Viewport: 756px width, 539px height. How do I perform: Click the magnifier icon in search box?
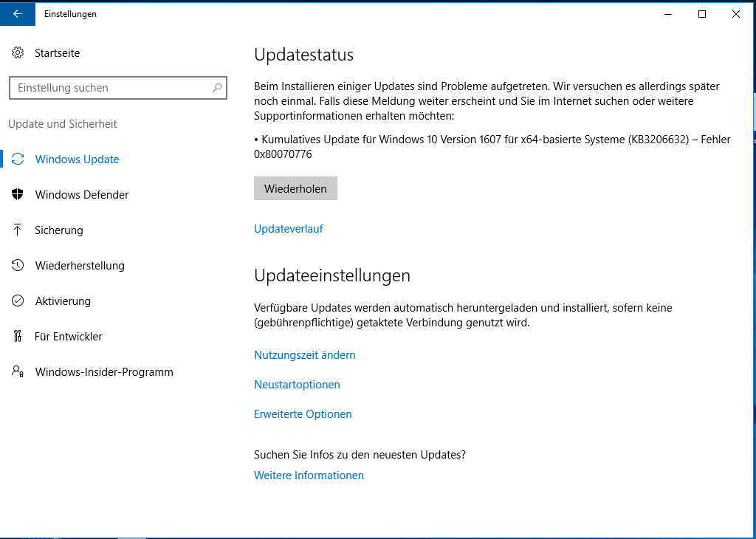[217, 88]
